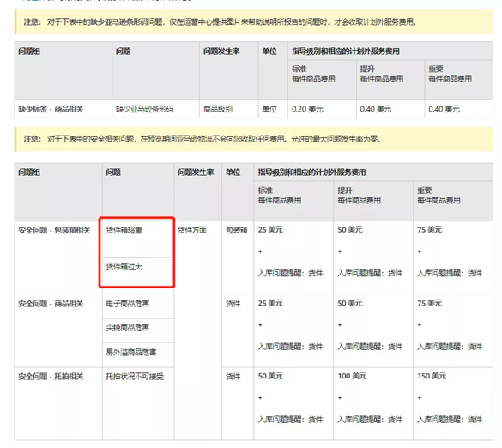
Task: Click the 商品级别 cell in first table
Action: (229, 109)
